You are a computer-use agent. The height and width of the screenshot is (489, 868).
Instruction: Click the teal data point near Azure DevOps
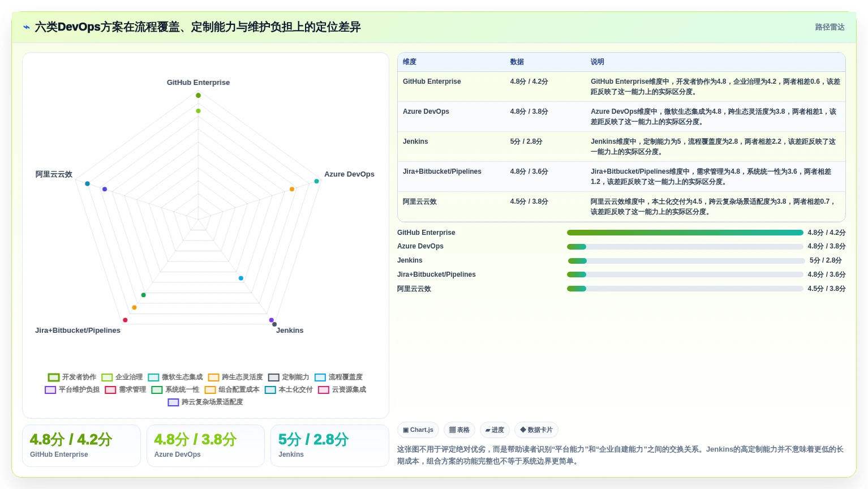coord(316,181)
